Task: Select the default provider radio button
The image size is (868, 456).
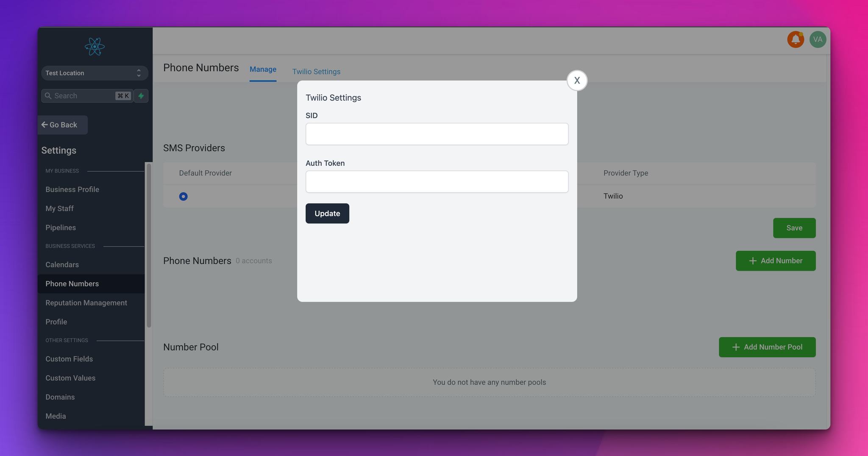Action: click(183, 196)
